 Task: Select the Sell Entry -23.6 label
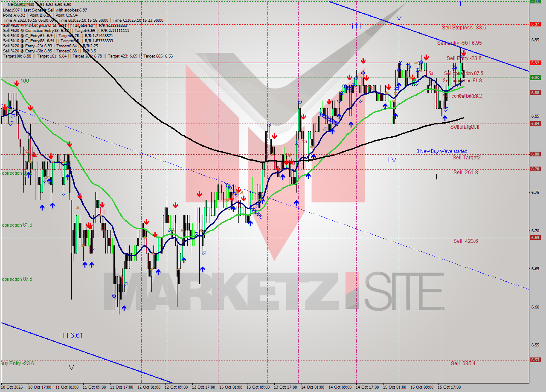coord(464,58)
